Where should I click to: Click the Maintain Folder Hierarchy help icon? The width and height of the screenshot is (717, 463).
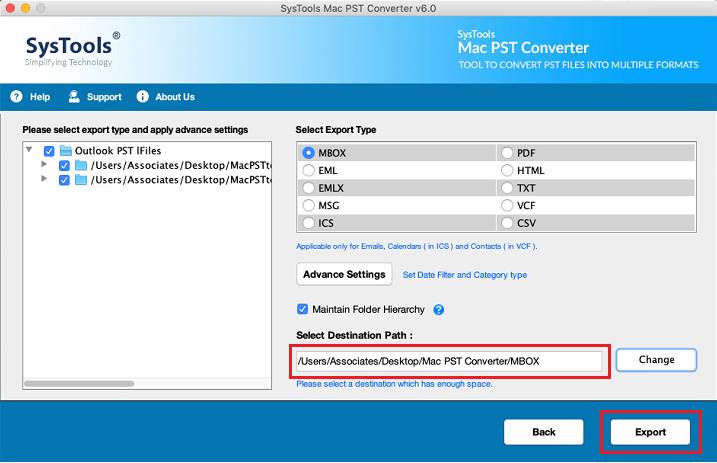[439, 310]
